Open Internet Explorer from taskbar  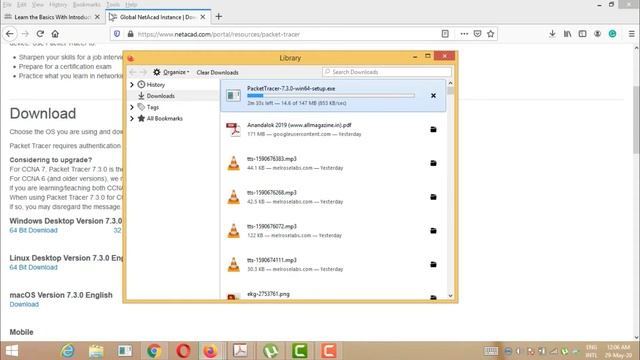[68, 351]
